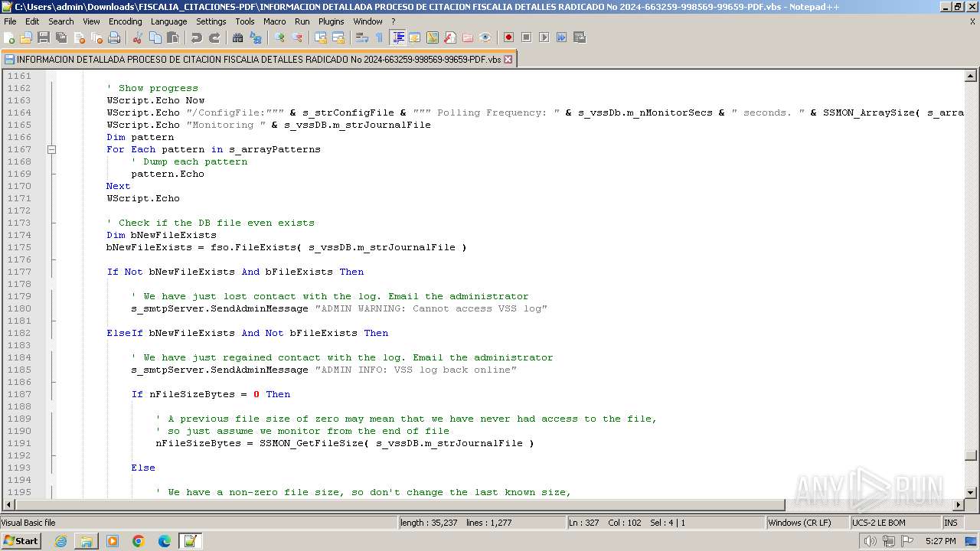Screen dimensions: 980x551
Task: Click the UCS-2 LE BOM encoding field
Action: (x=895, y=523)
